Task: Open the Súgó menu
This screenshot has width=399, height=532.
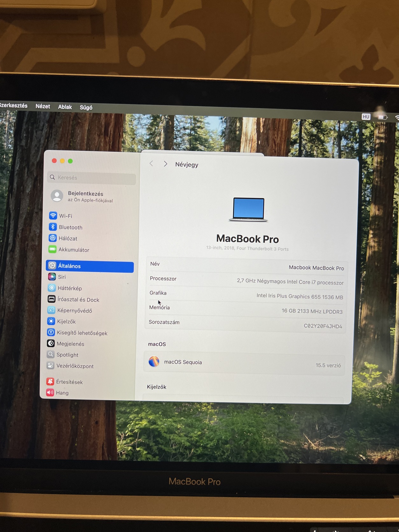Action: 86,108
